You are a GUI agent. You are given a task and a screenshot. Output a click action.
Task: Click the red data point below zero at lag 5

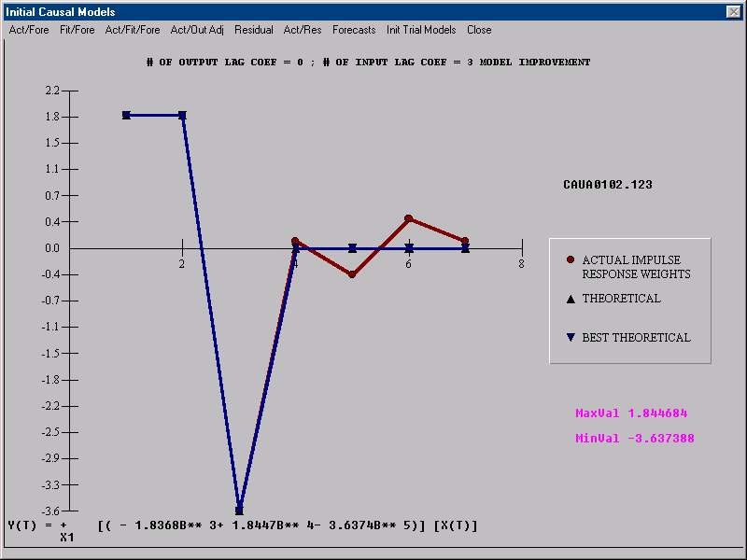tap(352, 274)
